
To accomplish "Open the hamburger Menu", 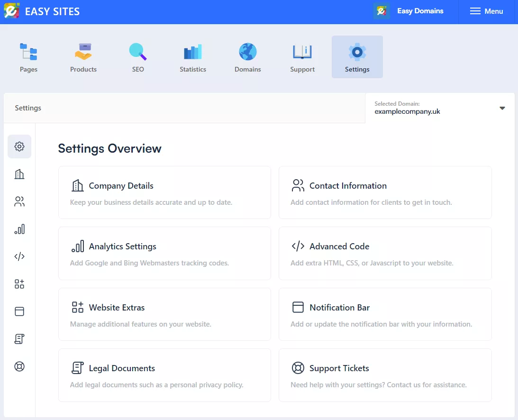I will [486, 11].
